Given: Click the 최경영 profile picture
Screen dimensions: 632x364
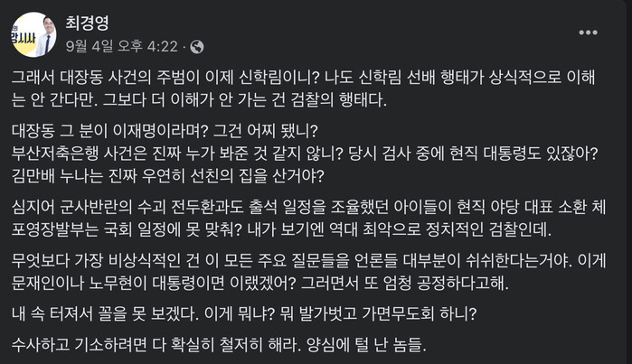Looking at the screenshot, I should point(35,34).
